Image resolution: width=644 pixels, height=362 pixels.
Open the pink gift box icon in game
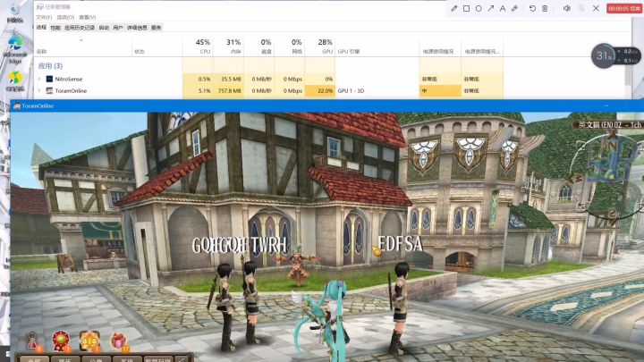(119, 341)
